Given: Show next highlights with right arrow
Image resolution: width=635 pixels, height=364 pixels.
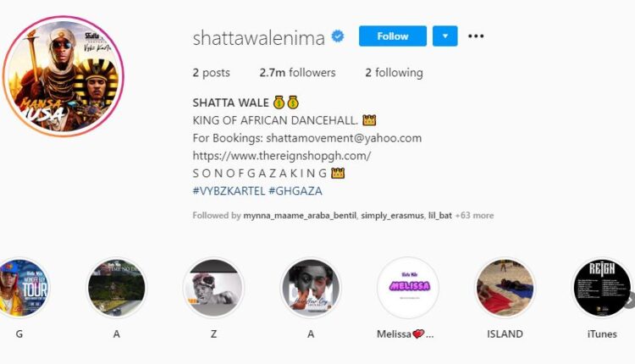Looking at the screenshot, I should [630, 300].
